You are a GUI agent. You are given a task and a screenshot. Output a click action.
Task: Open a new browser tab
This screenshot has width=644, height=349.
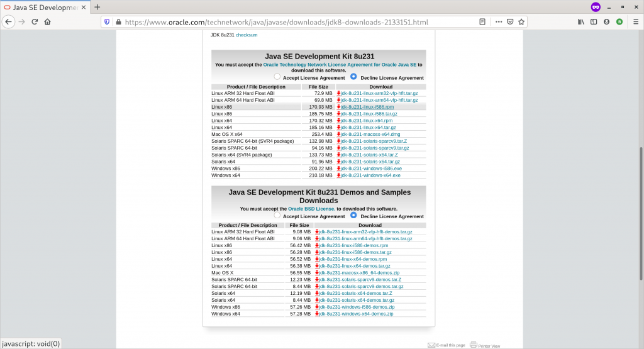click(x=97, y=7)
